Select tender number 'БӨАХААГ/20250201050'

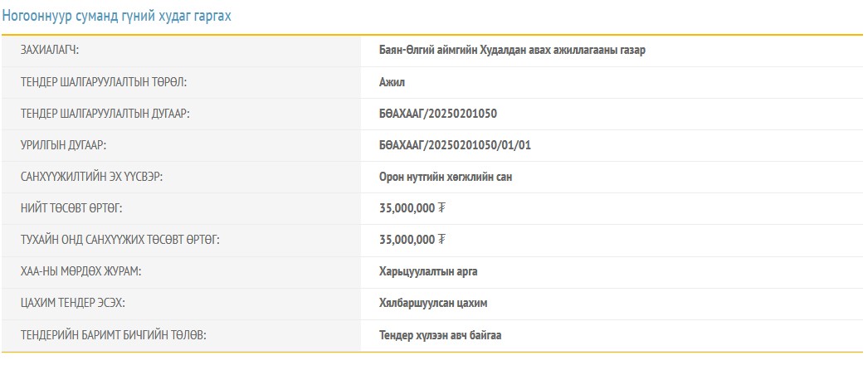[438, 114]
